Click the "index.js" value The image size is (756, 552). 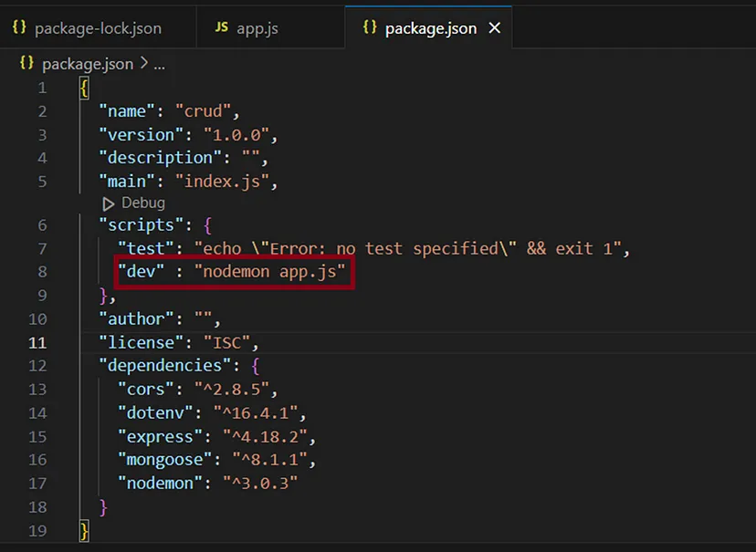pyautogui.click(x=222, y=182)
